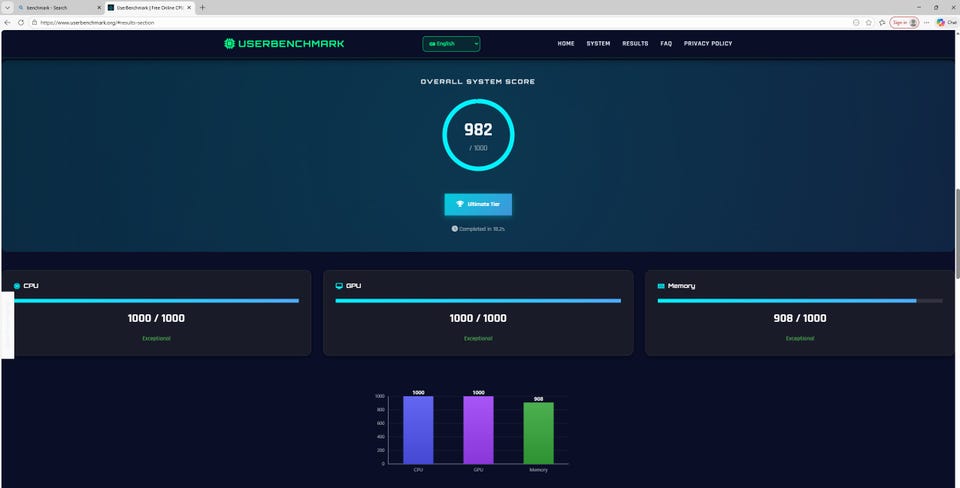This screenshot has width=960, height=488.
Task: Click the Sign in profile button
Action: (x=904, y=22)
